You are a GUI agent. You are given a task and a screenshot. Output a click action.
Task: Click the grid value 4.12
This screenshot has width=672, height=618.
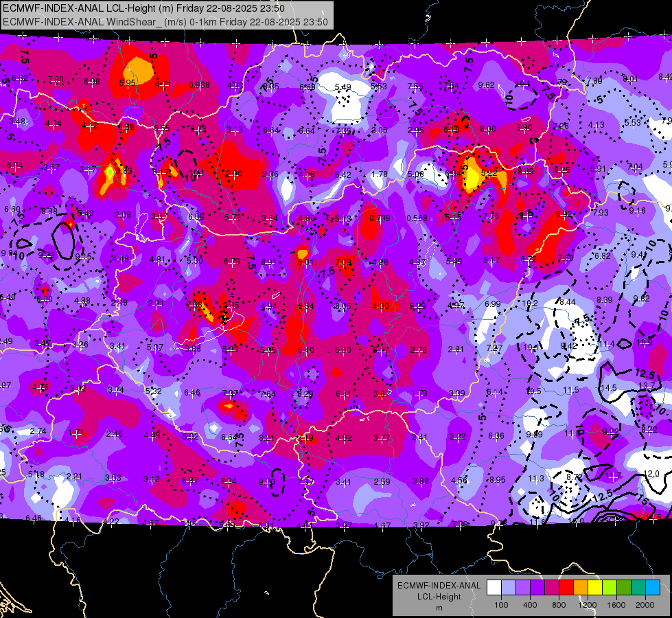pos(89,126)
